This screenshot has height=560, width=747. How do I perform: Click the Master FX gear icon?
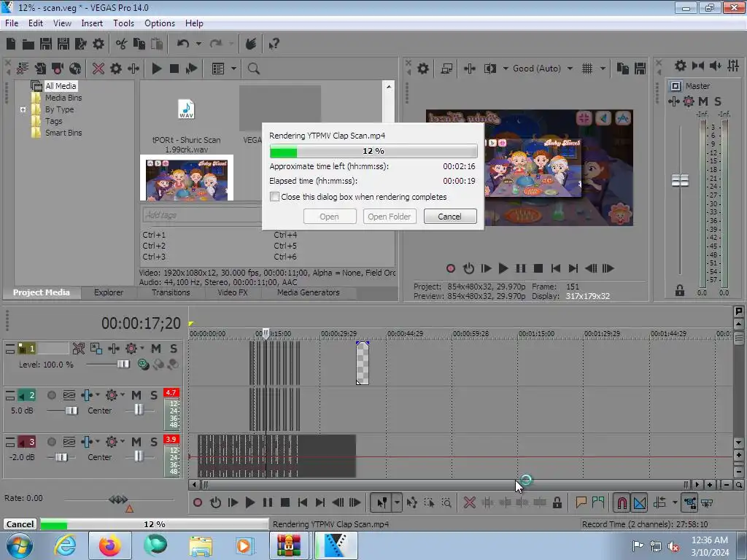coord(689,101)
